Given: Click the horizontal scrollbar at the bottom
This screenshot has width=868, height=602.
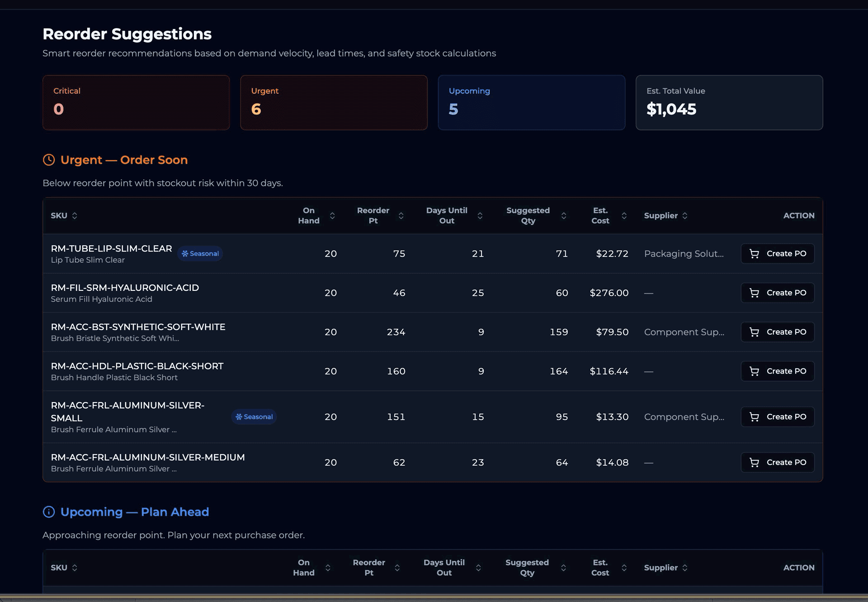Looking at the screenshot, I should coord(434,598).
